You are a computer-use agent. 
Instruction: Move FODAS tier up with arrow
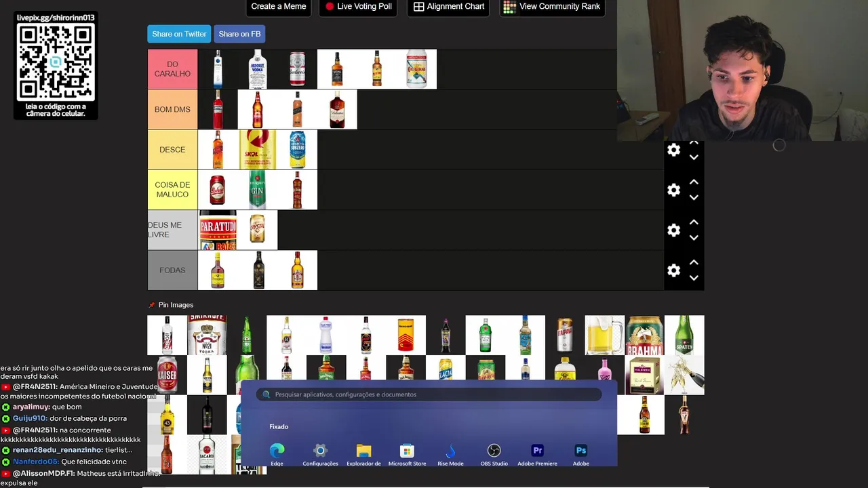coord(694,262)
